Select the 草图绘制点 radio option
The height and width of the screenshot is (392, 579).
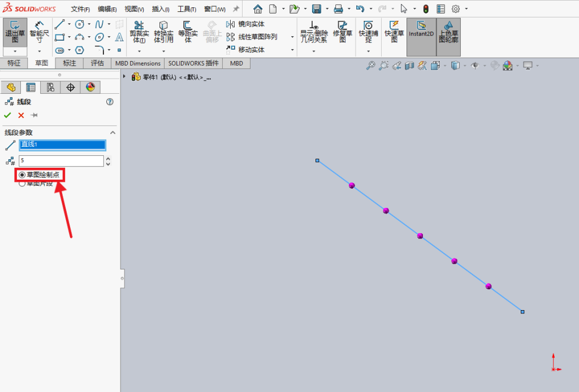pyautogui.click(x=39, y=175)
